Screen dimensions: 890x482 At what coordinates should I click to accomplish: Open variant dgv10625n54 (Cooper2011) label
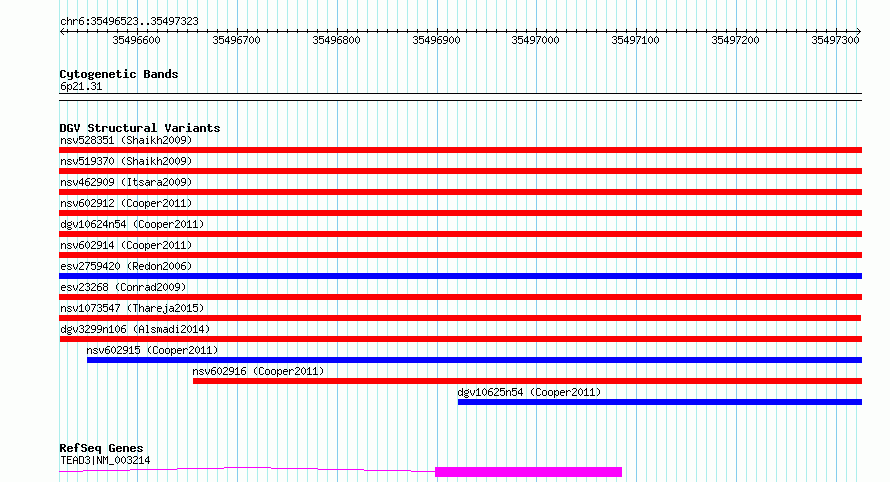[x=529, y=392]
